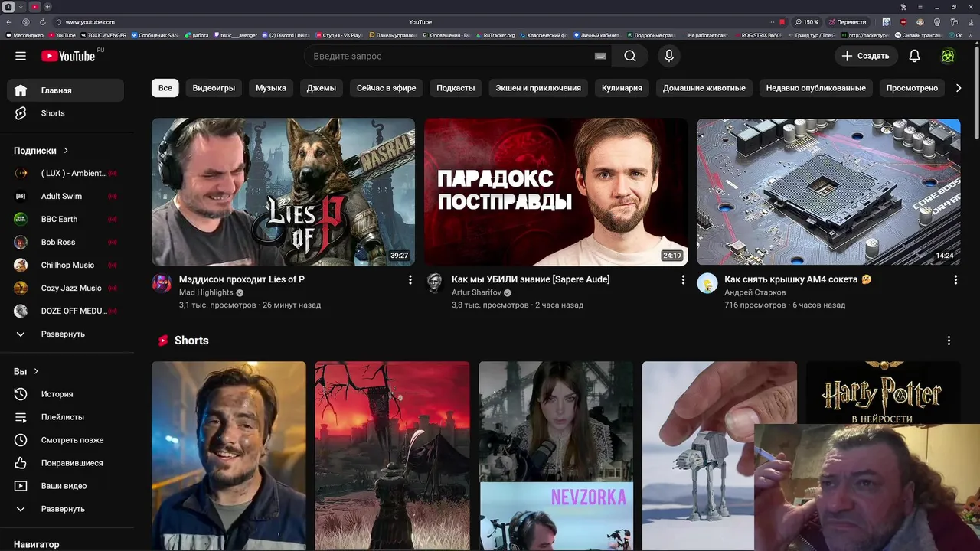Image resolution: width=980 pixels, height=551 pixels.
Task: Expand subscriptions with Развернуть under DOZE OFF
Action: point(66,334)
